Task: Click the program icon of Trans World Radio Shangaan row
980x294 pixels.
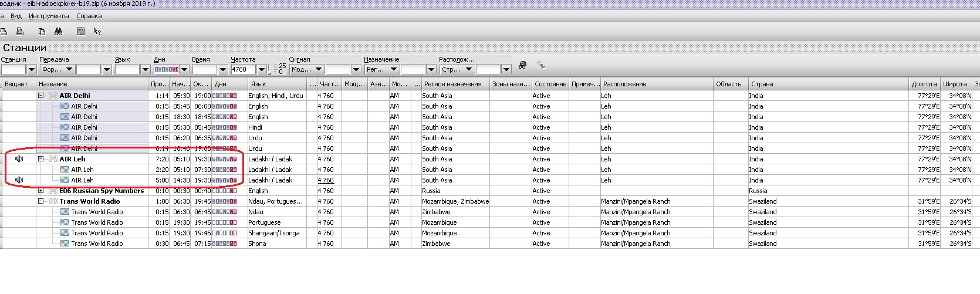Action: (x=65, y=233)
